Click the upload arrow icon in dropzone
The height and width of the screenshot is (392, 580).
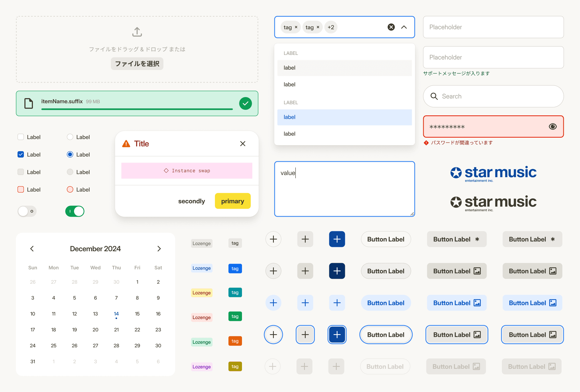[137, 32]
